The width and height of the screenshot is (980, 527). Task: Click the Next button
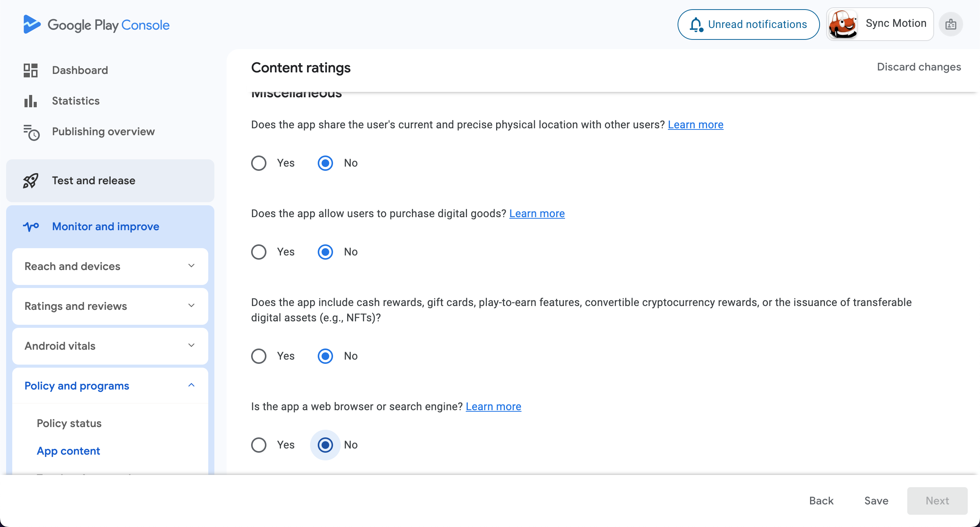point(937,501)
